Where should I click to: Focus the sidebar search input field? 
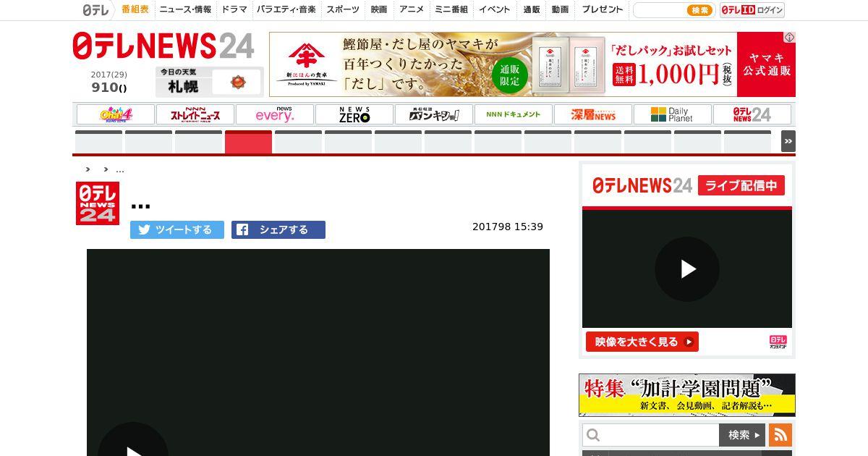pos(651,435)
